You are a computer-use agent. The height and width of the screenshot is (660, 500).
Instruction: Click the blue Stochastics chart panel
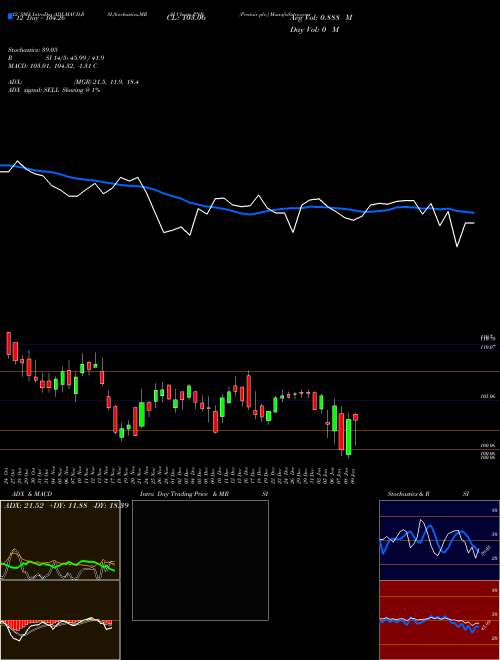click(x=439, y=540)
